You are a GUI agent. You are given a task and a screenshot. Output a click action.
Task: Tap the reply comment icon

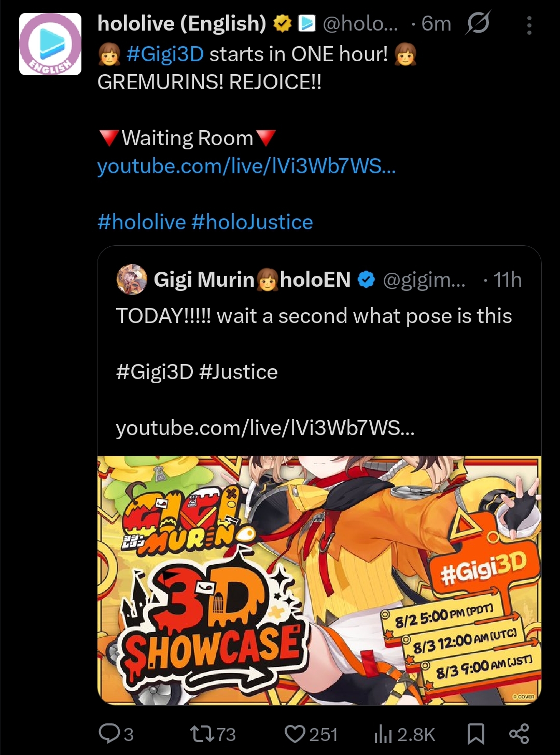(109, 733)
